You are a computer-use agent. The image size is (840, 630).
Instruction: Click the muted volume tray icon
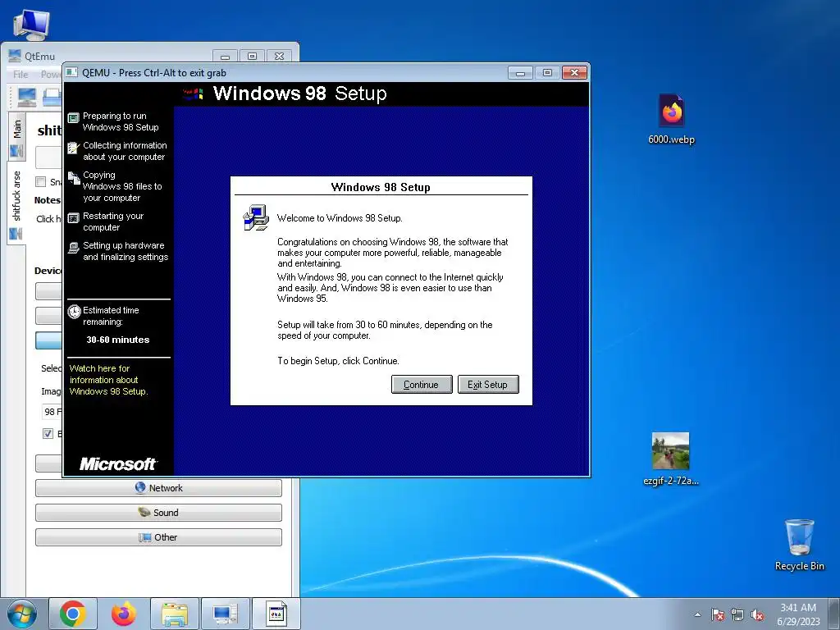point(757,614)
